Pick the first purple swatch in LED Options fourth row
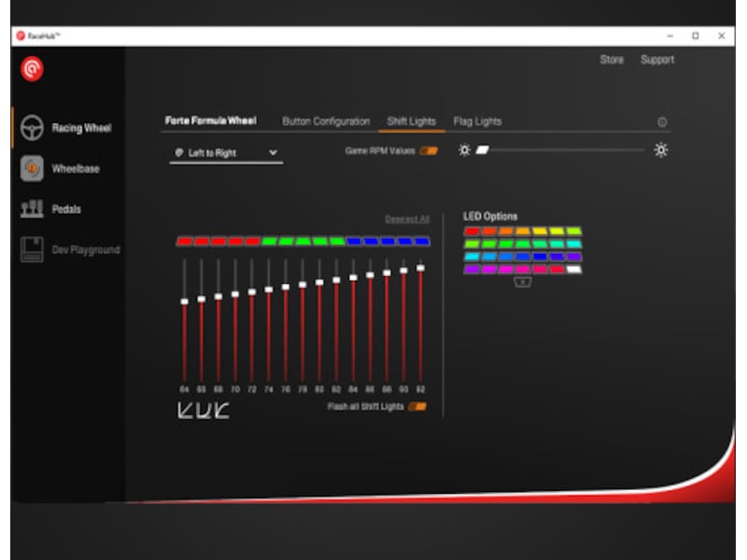The width and height of the screenshot is (747, 560). point(472,270)
